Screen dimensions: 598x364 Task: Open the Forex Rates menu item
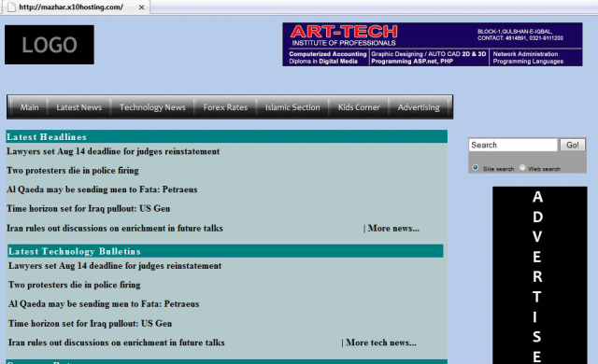[x=225, y=107]
